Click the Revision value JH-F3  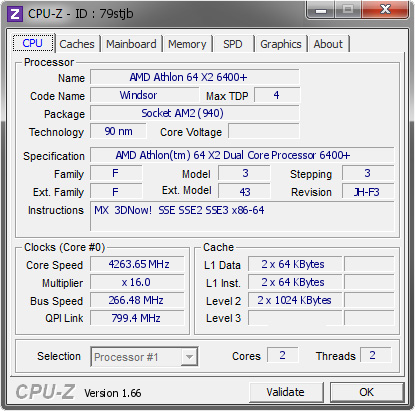pyautogui.click(x=368, y=192)
